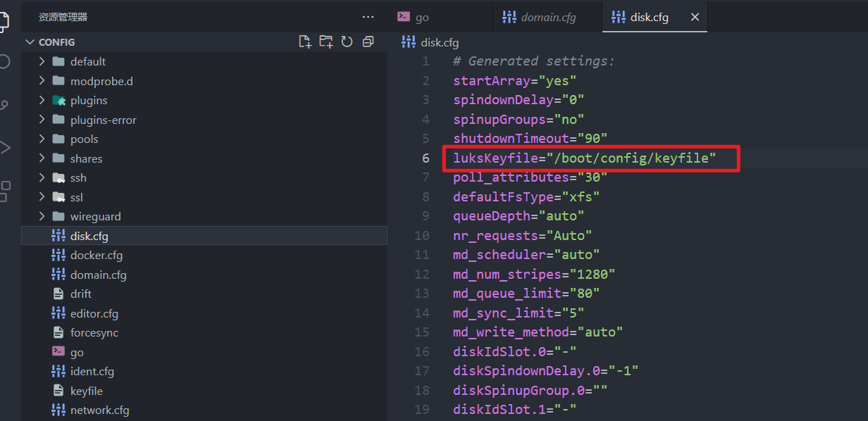Click the terminal icon on go tab
Screen dimensions: 868x421
[x=404, y=17]
